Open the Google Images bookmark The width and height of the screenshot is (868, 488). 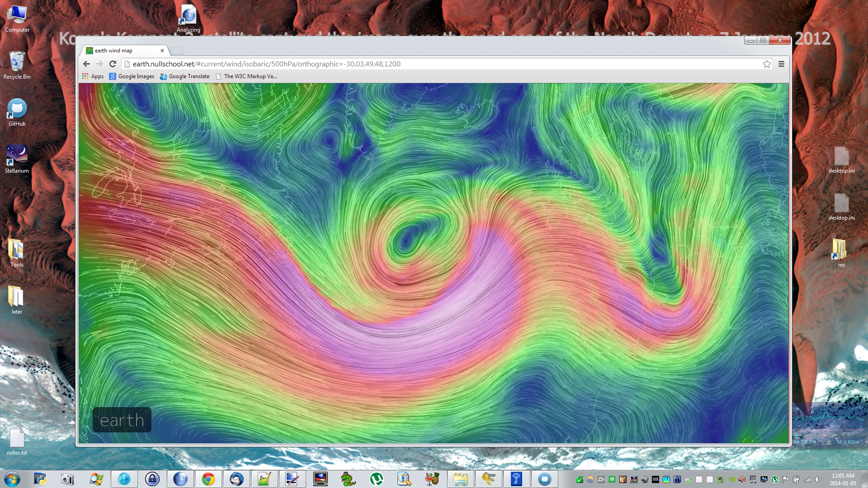pyautogui.click(x=132, y=76)
